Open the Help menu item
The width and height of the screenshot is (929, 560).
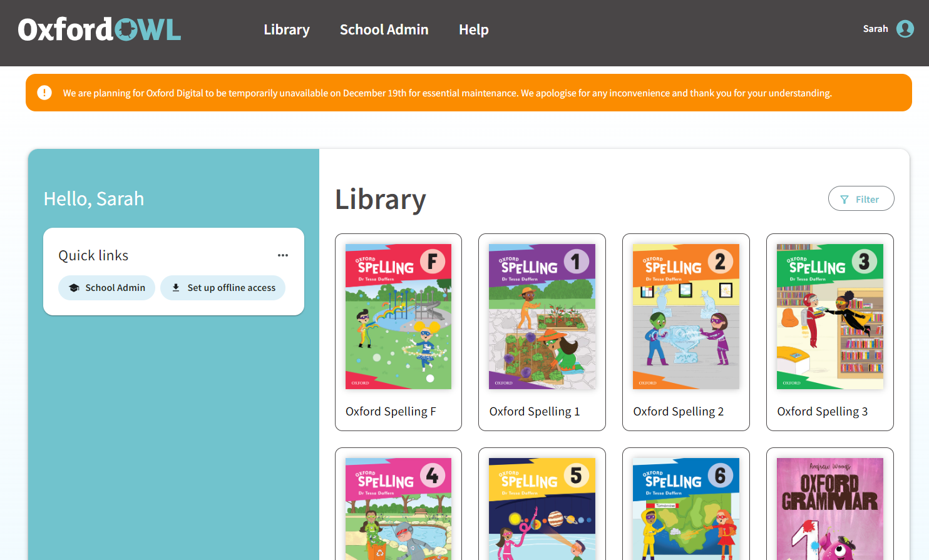pyautogui.click(x=474, y=29)
